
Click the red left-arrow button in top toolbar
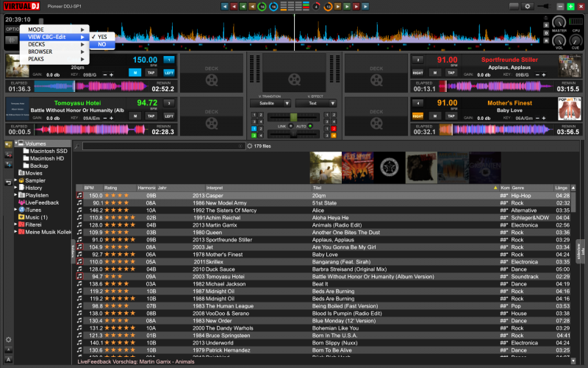coord(234,7)
